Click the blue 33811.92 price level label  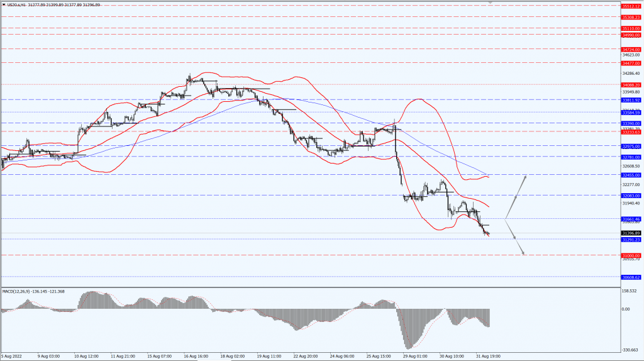631,100
